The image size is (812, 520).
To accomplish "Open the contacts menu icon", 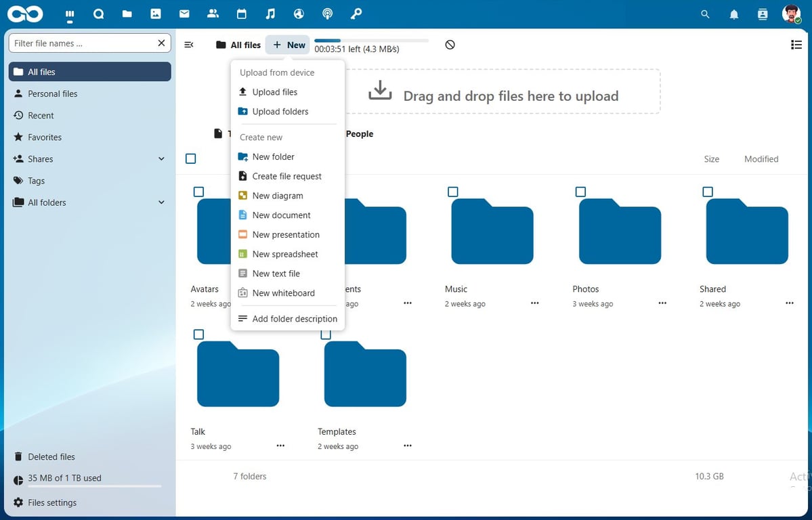I will 763,14.
